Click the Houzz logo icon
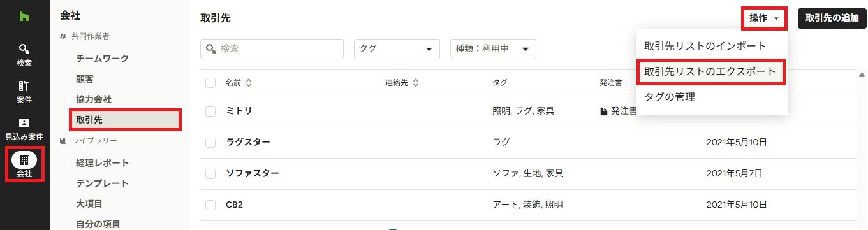This screenshot has width=868, height=230. pos(24,14)
